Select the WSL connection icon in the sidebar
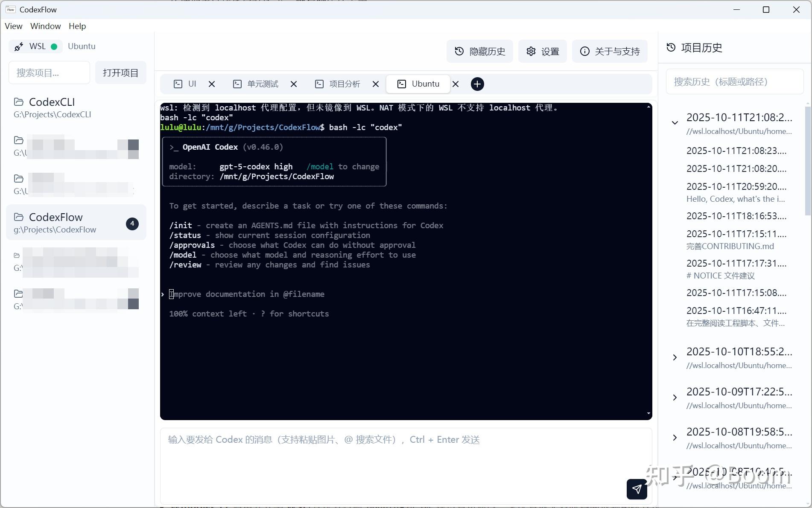812x508 pixels. (18, 46)
